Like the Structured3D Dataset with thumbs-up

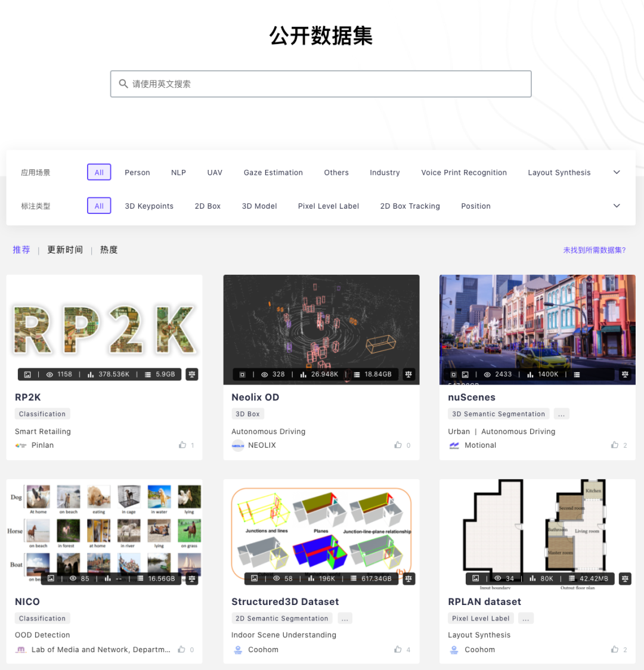pos(398,649)
